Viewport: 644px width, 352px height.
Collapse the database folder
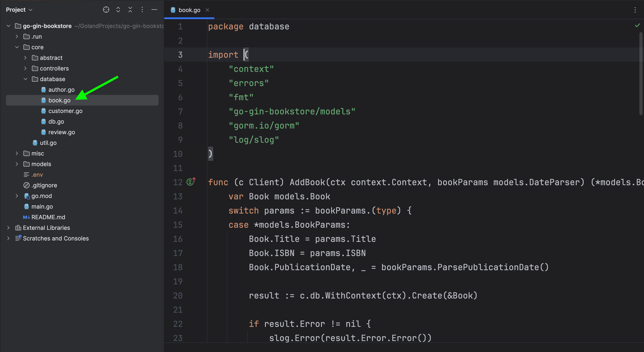(x=25, y=79)
